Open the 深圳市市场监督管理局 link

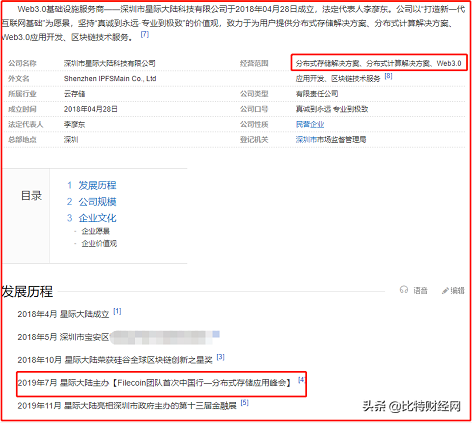[331, 139]
